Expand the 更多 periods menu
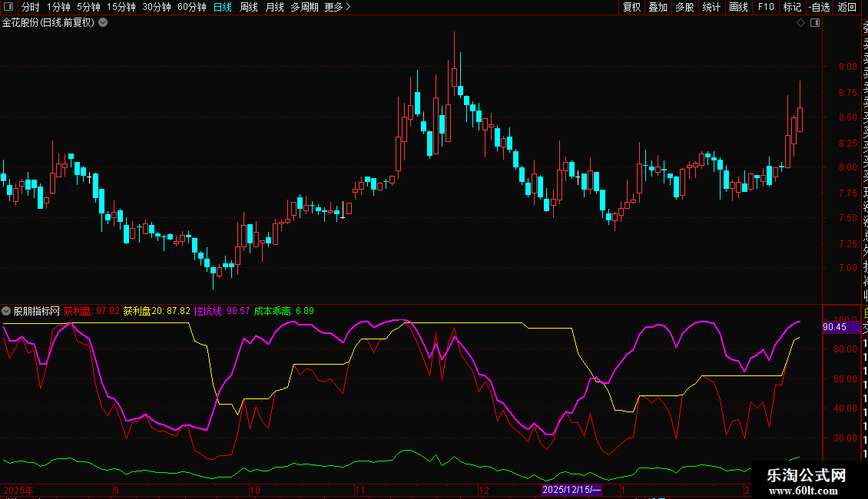868x499 pixels. point(338,7)
